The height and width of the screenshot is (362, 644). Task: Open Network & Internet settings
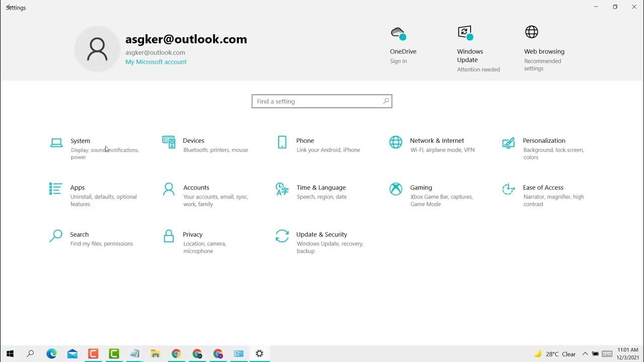[432, 145]
